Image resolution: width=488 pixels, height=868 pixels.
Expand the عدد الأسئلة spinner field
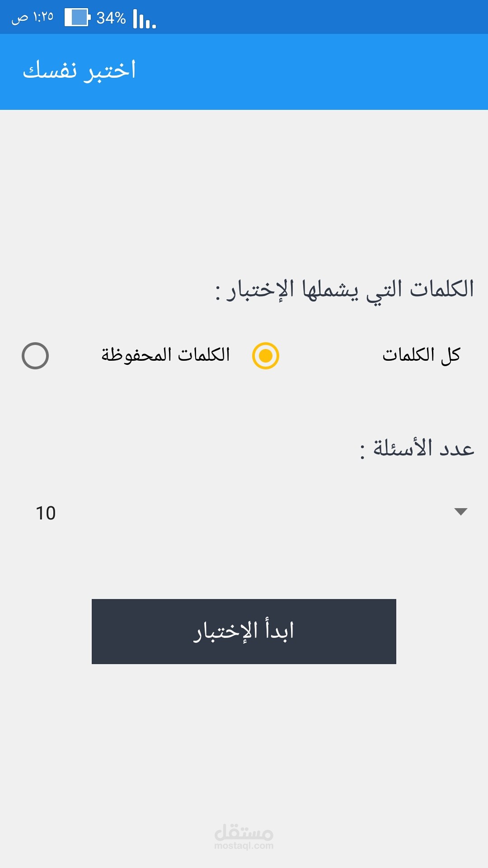tap(244, 513)
